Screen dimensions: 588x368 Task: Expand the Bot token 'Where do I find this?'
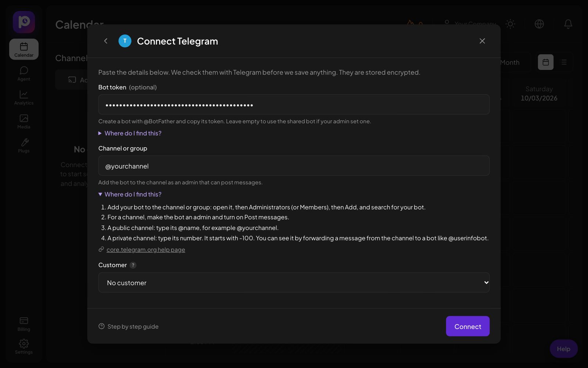click(130, 133)
